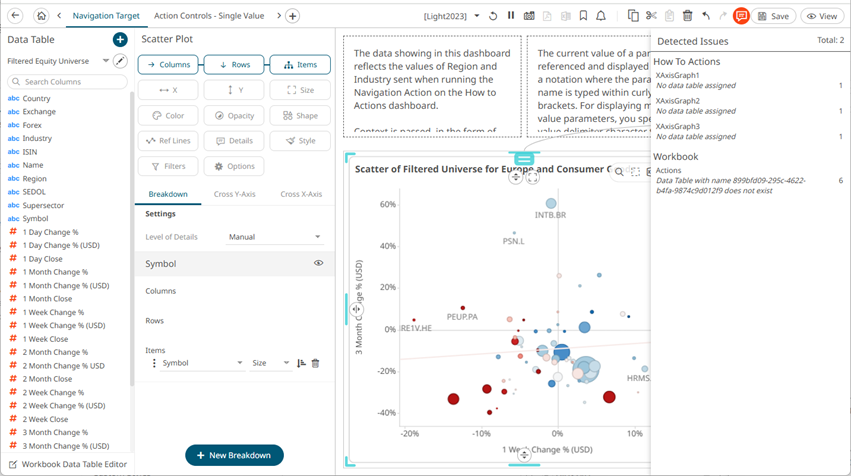
Task: Click the New Breakdown button
Action: coord(234,455)
